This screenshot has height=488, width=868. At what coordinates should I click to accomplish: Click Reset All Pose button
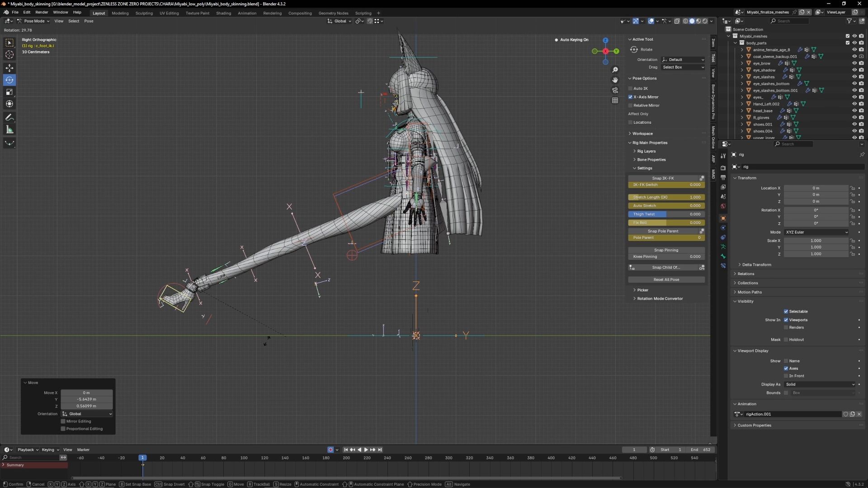[x=666, y=280]
